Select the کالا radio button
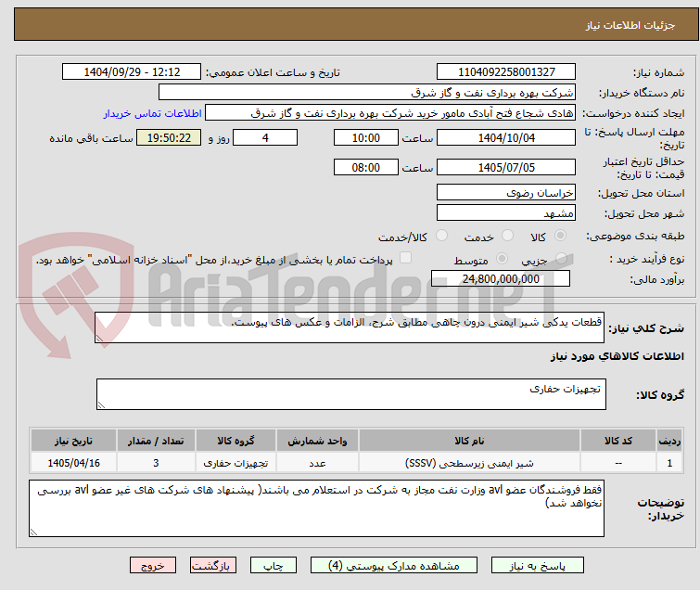 point(560,236)
